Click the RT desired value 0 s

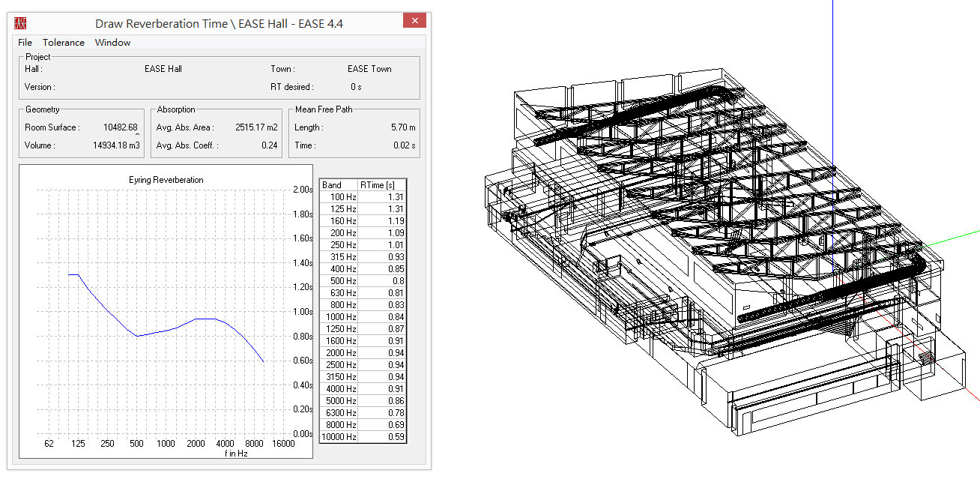(x=356, y=87)
